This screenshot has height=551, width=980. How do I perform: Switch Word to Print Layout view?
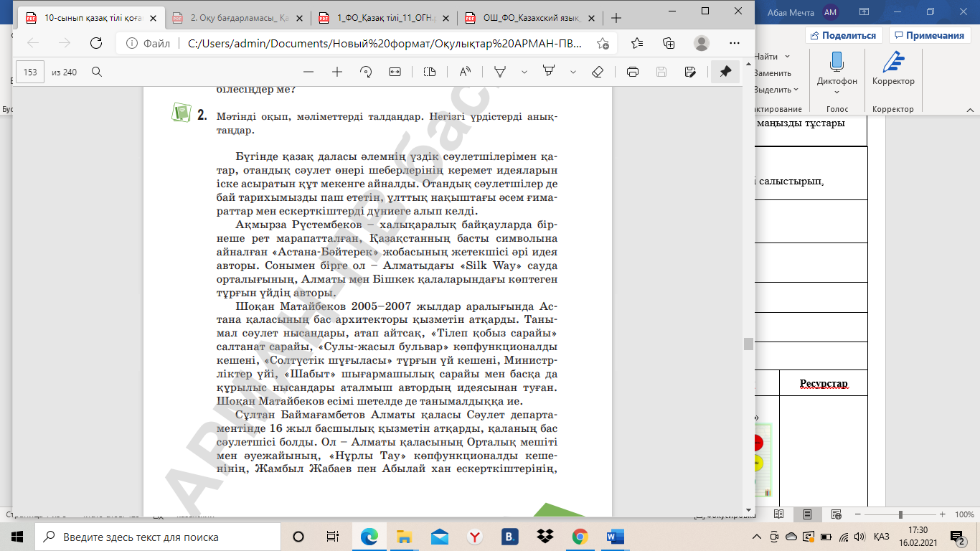coord(808,514)
